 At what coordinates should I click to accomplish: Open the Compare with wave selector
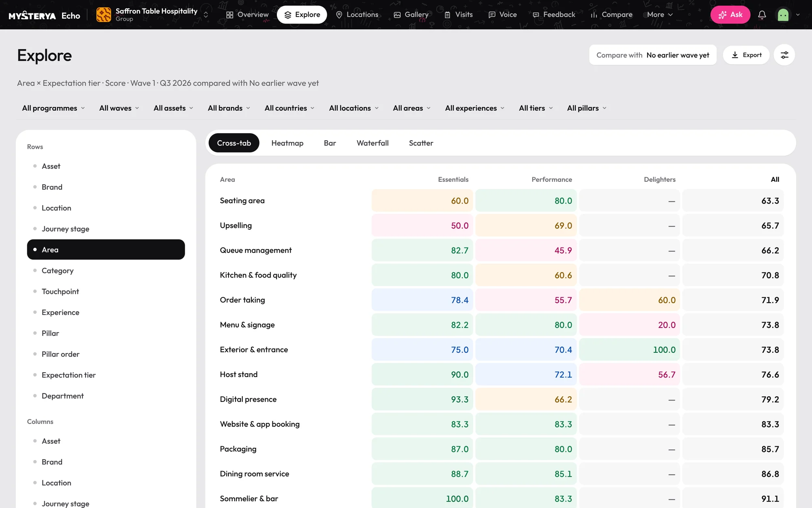(653, 55)
